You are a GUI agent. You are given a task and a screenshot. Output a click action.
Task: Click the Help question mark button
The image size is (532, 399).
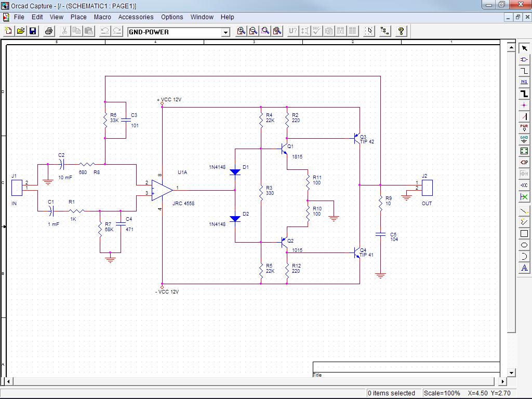[401, 31]
